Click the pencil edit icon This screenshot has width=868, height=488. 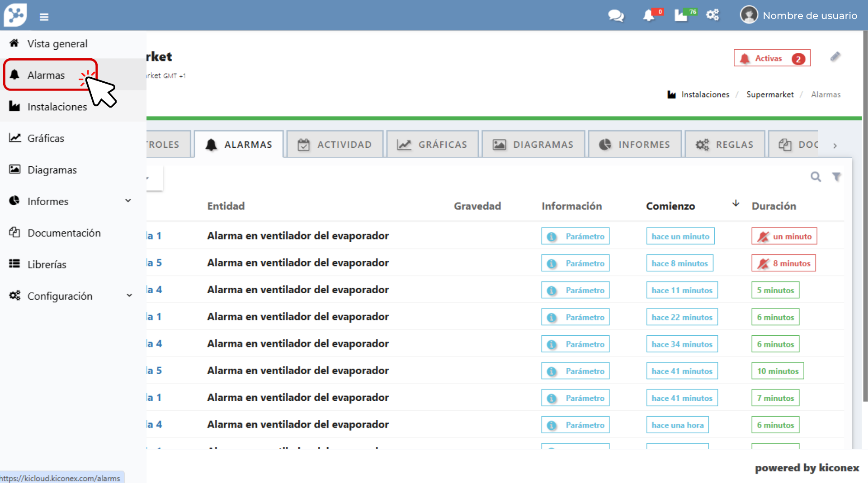coord(835,57)
